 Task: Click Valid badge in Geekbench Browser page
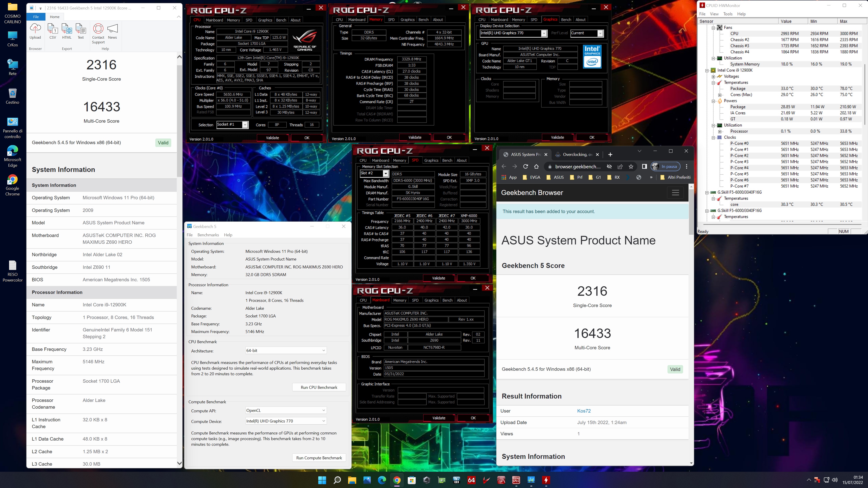[x=675, y=369]
